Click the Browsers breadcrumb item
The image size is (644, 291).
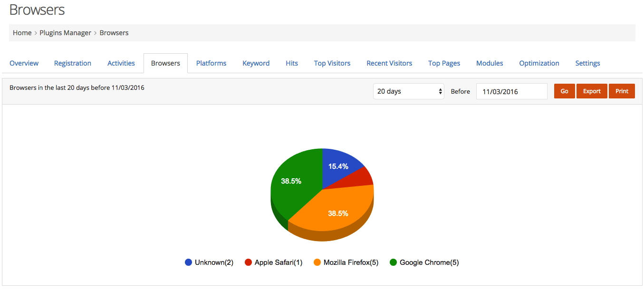114,33
